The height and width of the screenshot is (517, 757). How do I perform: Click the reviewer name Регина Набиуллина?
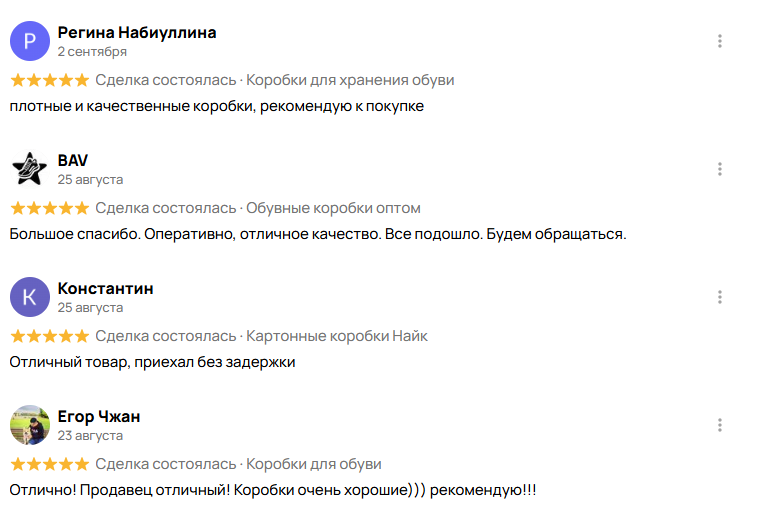(x=137, y=32)
